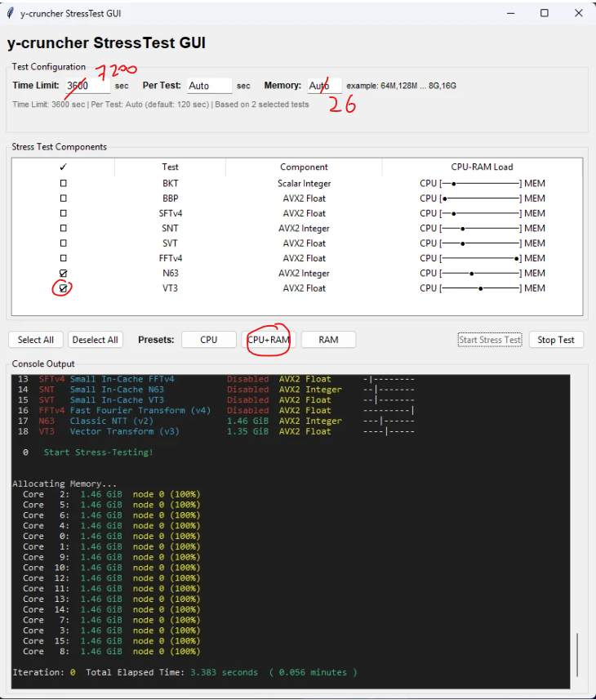
Task: Apply the CPU preset
Action: point(209,340)
